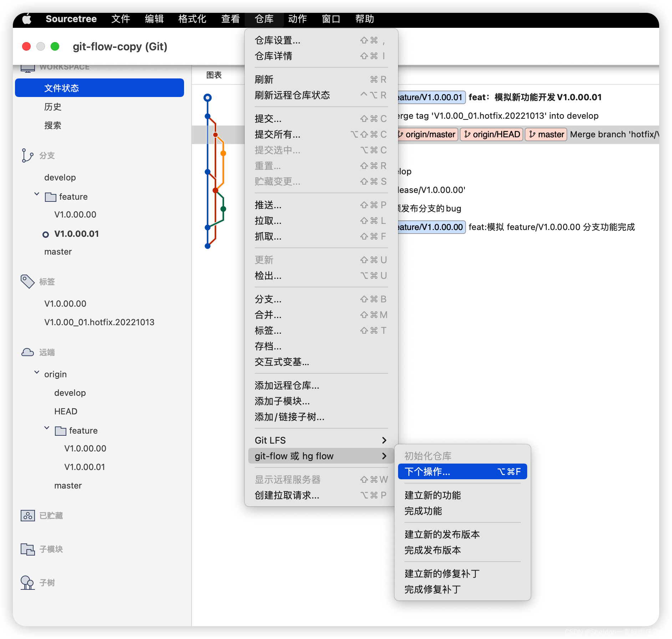The image size is (672, 639).
Task: Choose 标签... menu entry
Action: tap(321, 331)
